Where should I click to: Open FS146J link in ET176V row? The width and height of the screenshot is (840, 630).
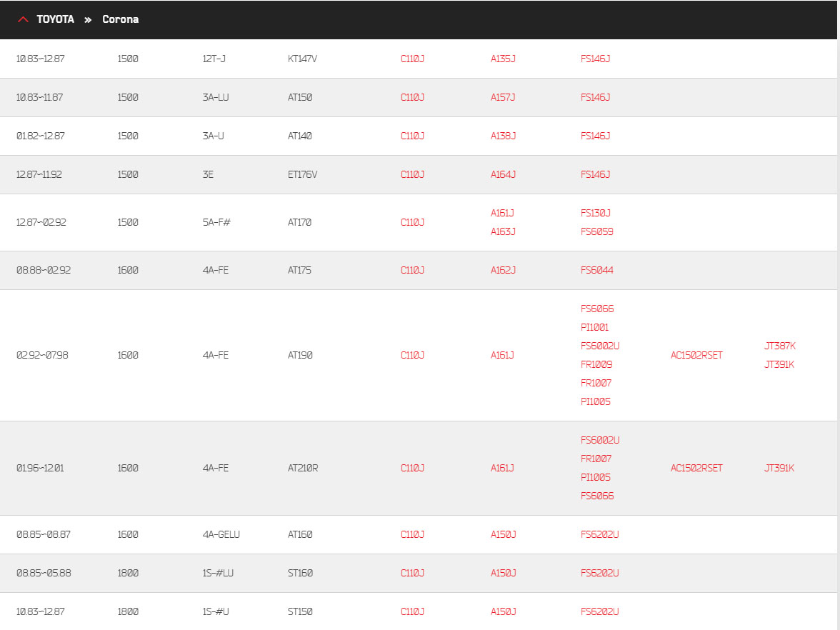[x=595, y=174]
